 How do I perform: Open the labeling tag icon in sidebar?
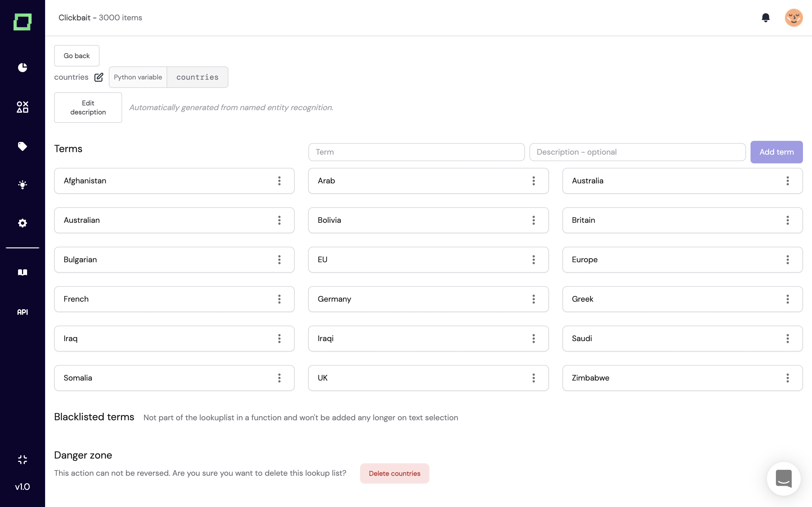coord(23,146)
